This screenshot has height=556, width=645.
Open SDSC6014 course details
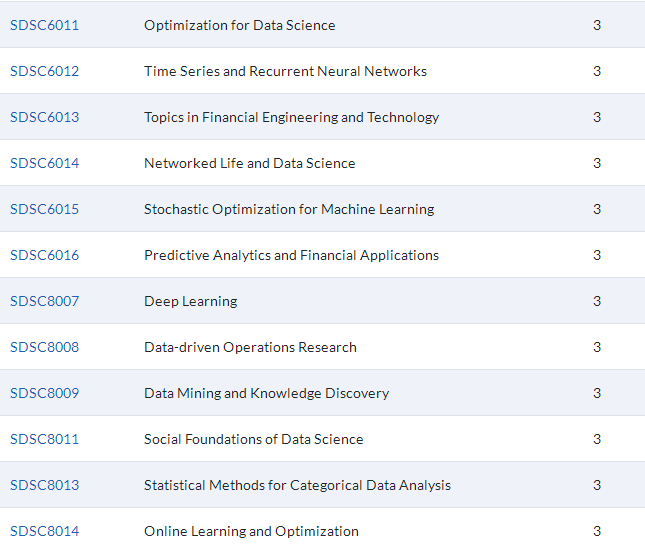point(44,163)
